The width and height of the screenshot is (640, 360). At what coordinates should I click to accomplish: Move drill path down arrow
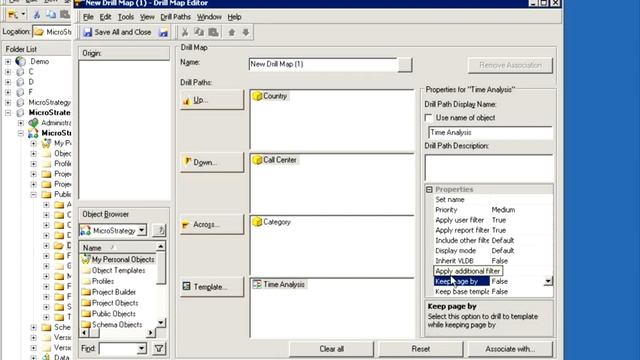(246, 32)
